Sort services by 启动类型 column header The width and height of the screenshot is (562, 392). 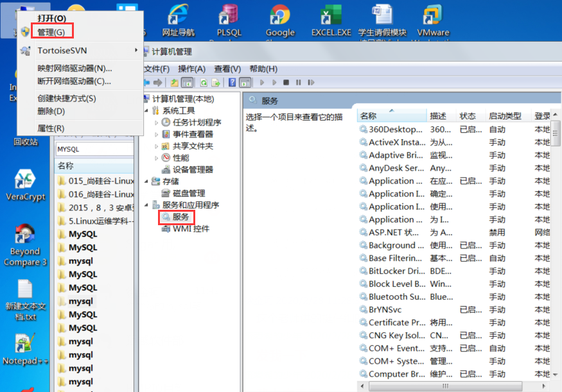pos(509,116)
